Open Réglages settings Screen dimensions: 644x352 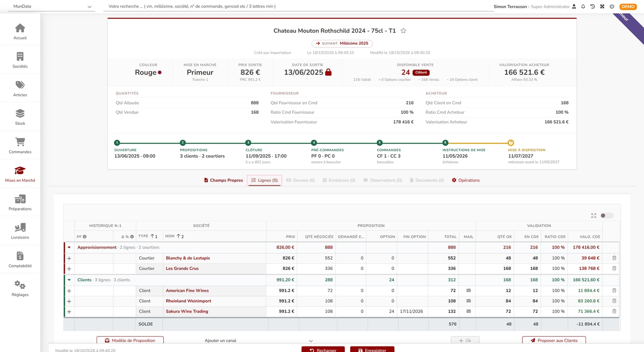[x=20, y=288]
